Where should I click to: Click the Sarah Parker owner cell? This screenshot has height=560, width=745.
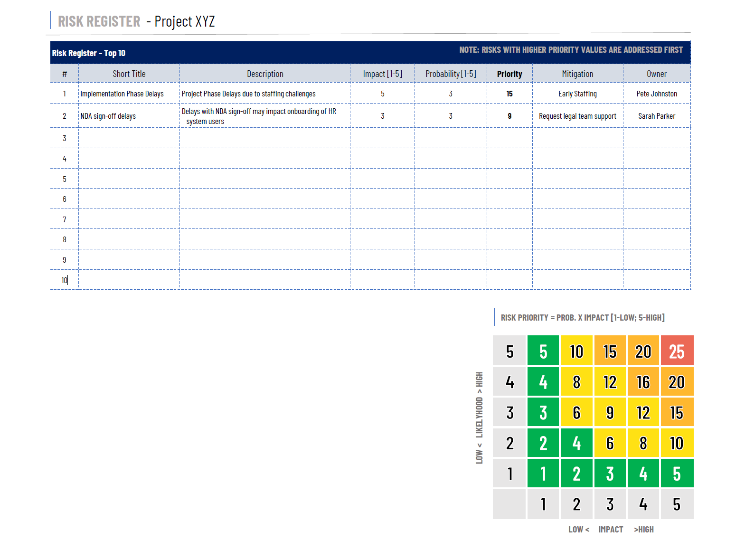click(x=656, y=116)
